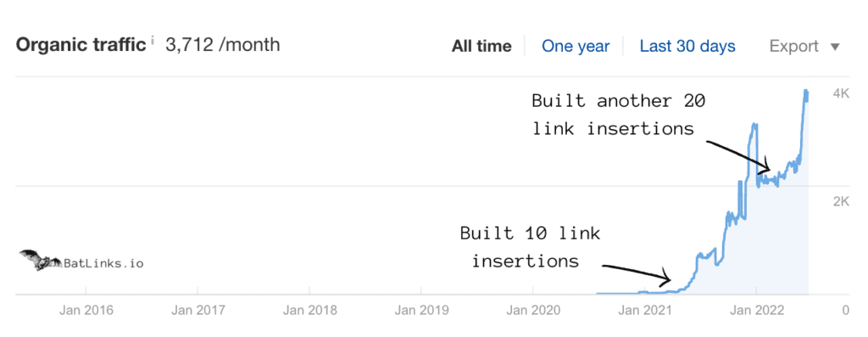
Task: Click the arrowhead pointing at early 2021 line
Action: pos(666,275)
